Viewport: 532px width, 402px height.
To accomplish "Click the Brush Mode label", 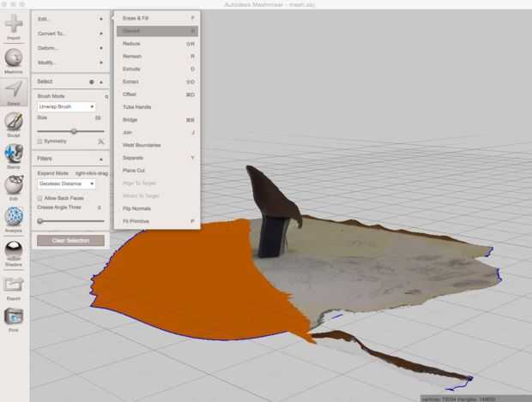I will coord(51,96).
